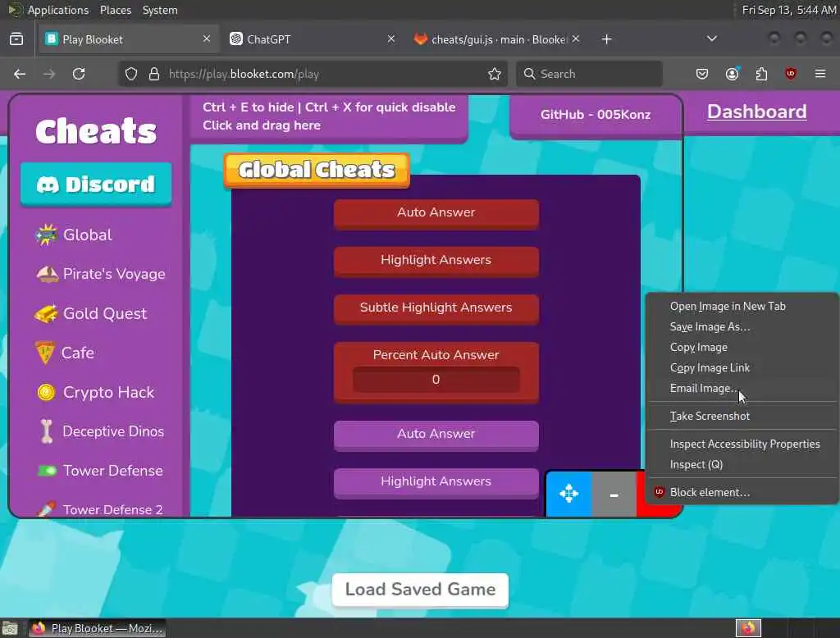Click the Play Blooket taskbar window button
Image resolution: width=840 pixels, height=638 pixels.
click(97, 628)
